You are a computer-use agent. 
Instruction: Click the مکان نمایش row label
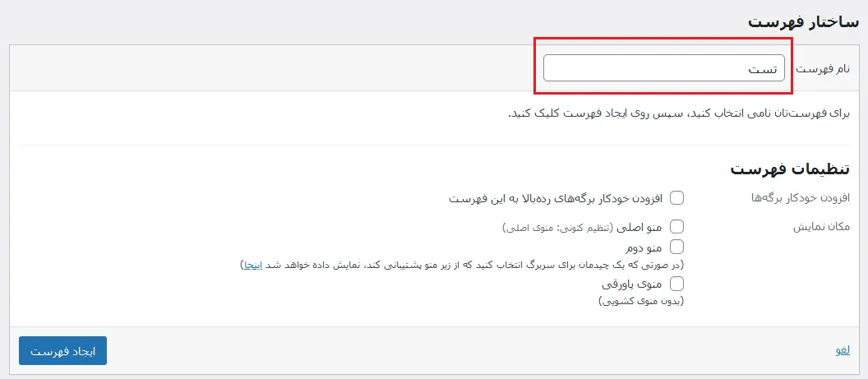[821, 227]
